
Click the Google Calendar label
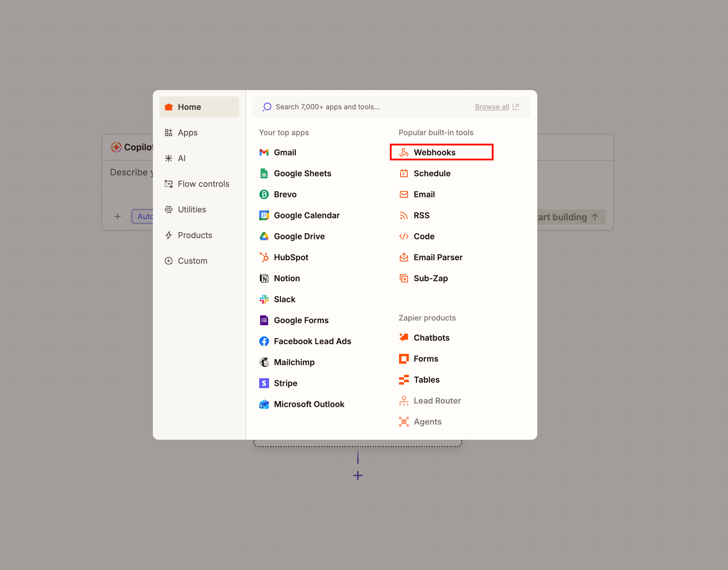pos(307,216)
